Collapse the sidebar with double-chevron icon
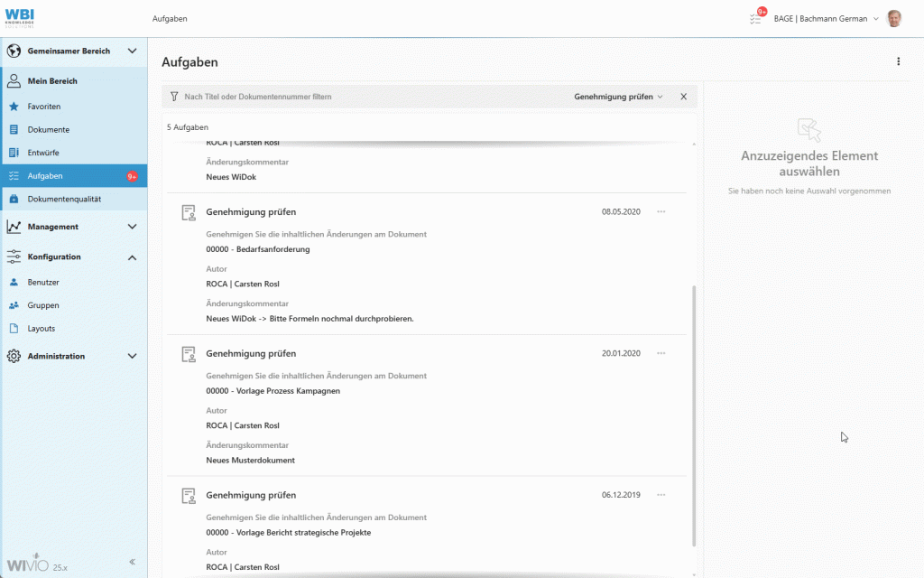This screenshot has width=924, height=578. pyautogui.click(x=132, y=562)
